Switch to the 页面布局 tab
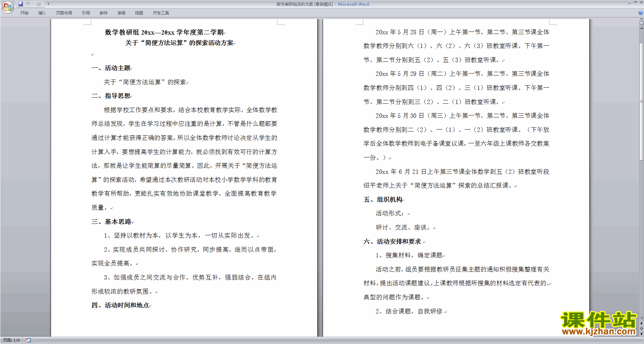The image size is (644, 344). 64,13
